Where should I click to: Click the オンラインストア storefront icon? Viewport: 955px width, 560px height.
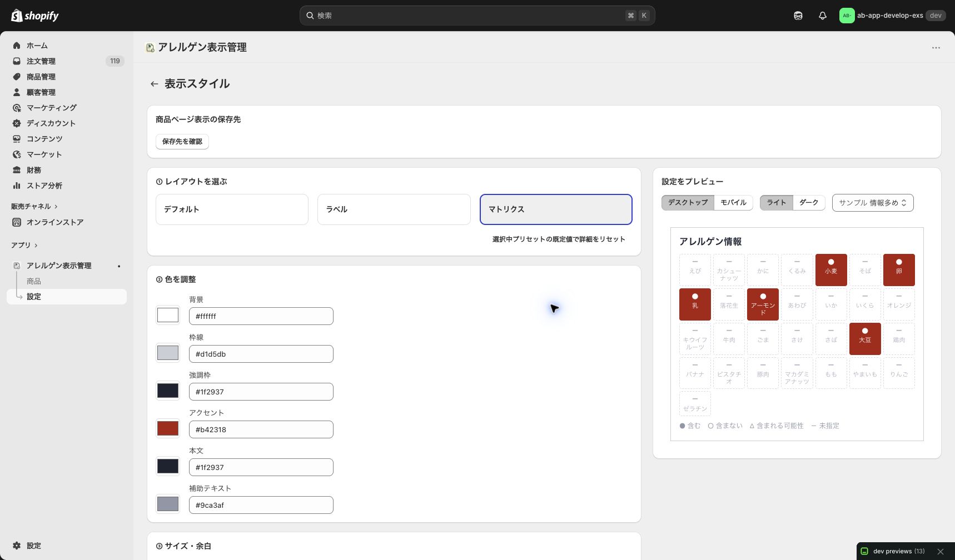tap(17, 222)
